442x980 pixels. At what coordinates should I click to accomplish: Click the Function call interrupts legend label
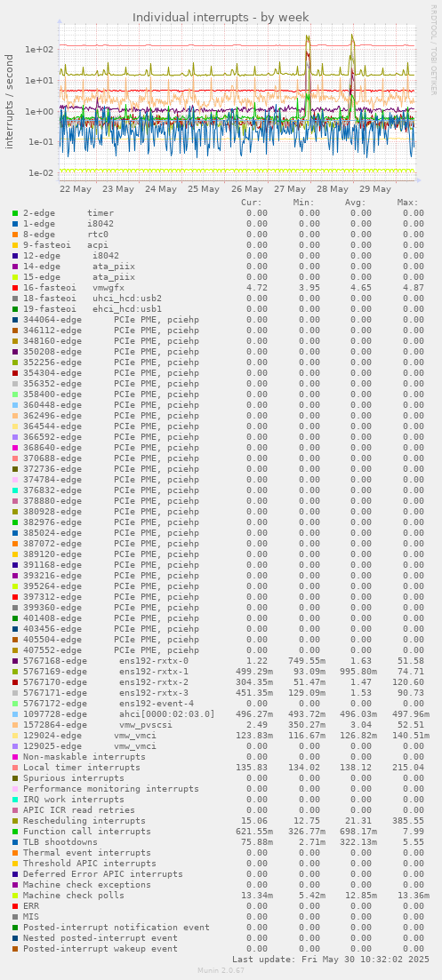click(87, 832)
